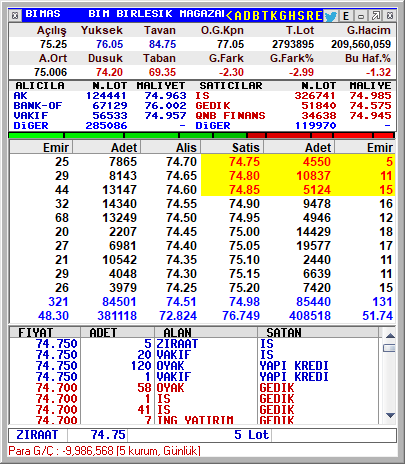Select the yellow 'D' shortcut letter

(x=247, y=16)
